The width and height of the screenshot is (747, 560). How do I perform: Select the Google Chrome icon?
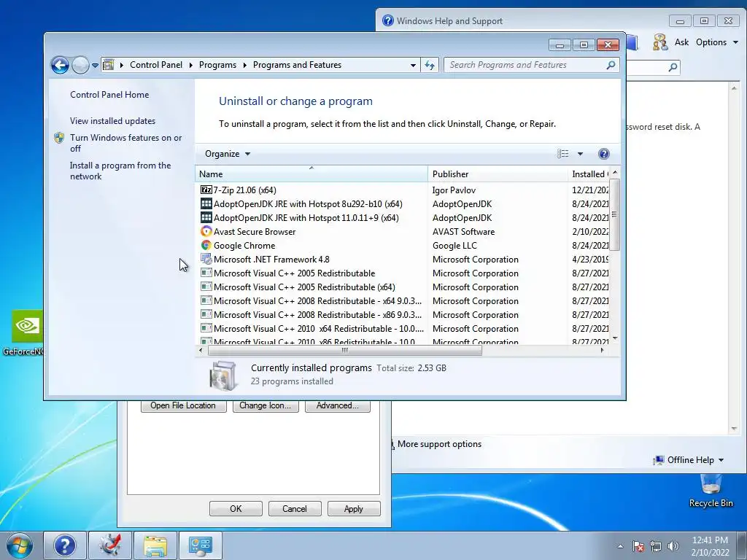(206, 245)
